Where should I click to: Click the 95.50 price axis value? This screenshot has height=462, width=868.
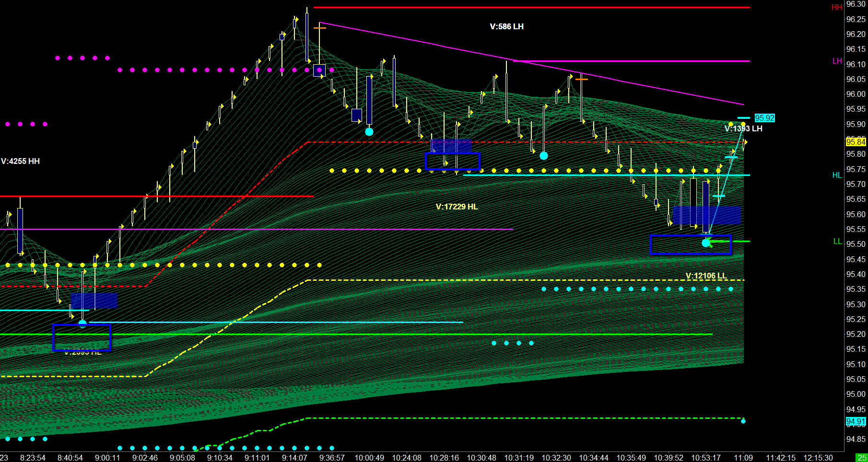[x=856, y=244]
